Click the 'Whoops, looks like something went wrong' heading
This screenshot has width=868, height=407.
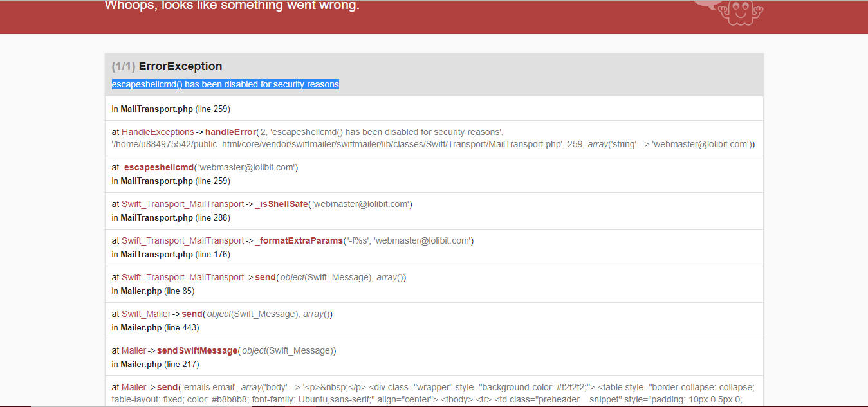coord(232,6)
